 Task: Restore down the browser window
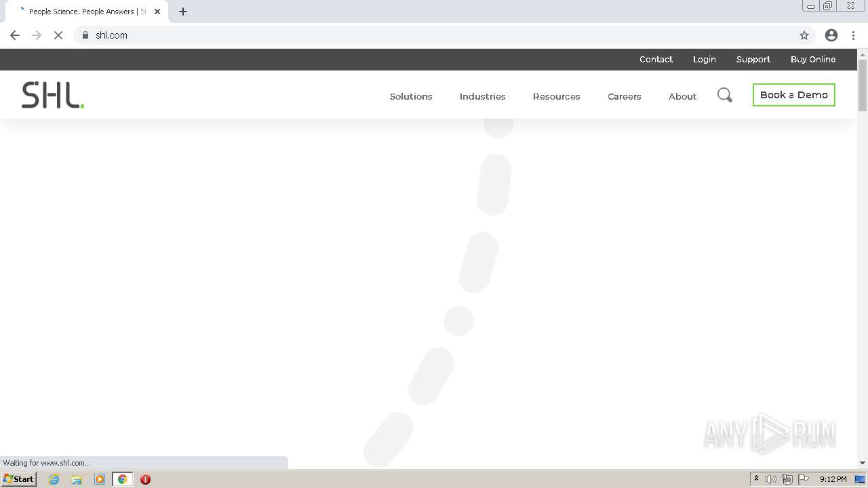828,6
